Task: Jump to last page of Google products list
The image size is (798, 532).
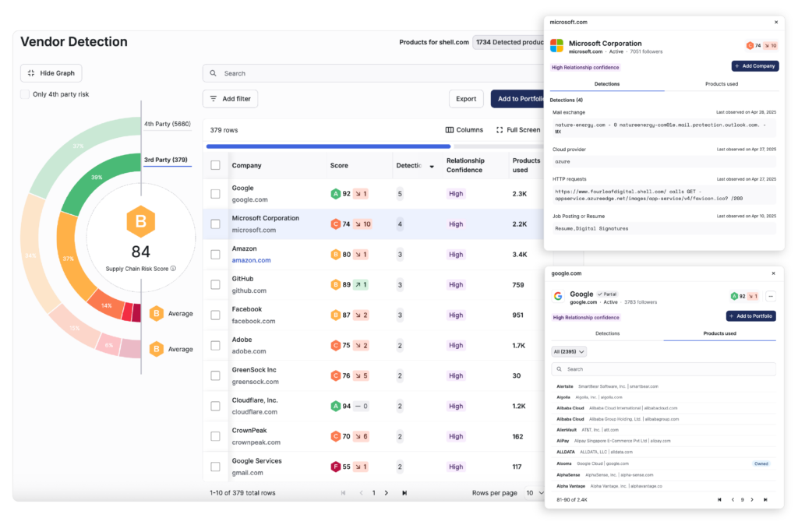Action: 765,499
